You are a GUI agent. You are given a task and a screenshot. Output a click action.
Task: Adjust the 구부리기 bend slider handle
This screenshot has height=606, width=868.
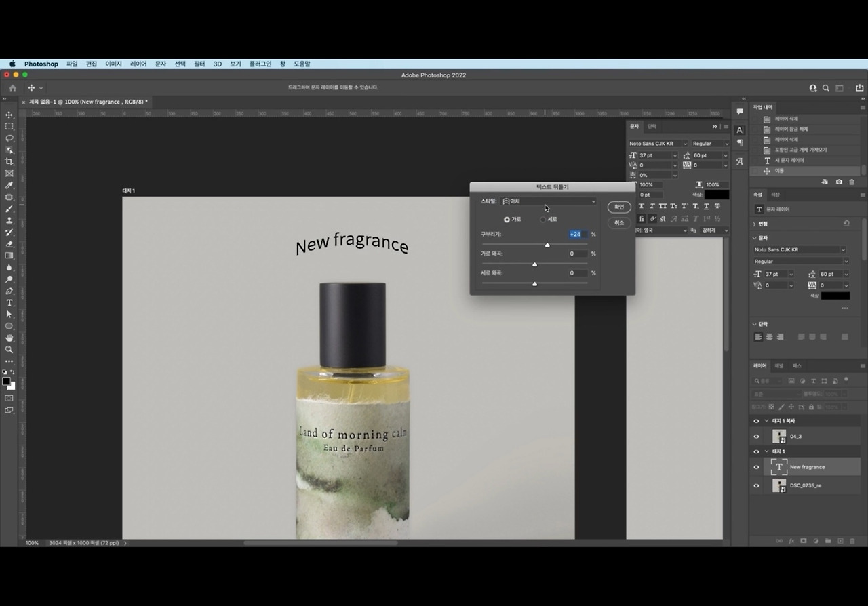[x=547, y=245]
